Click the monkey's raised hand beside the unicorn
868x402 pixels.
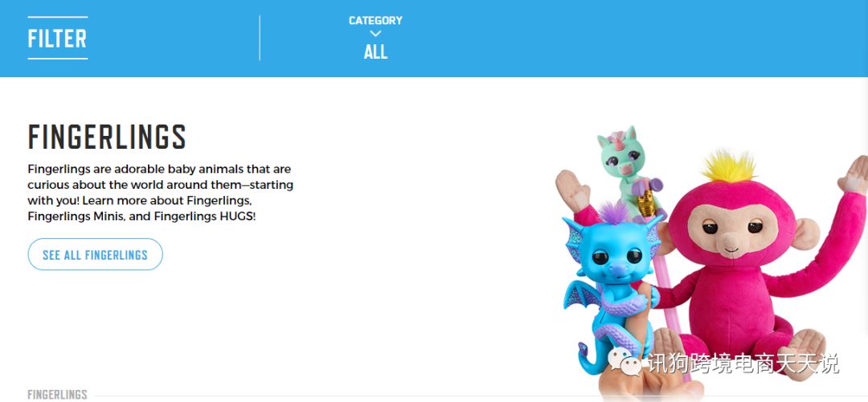tap(573, 190)
